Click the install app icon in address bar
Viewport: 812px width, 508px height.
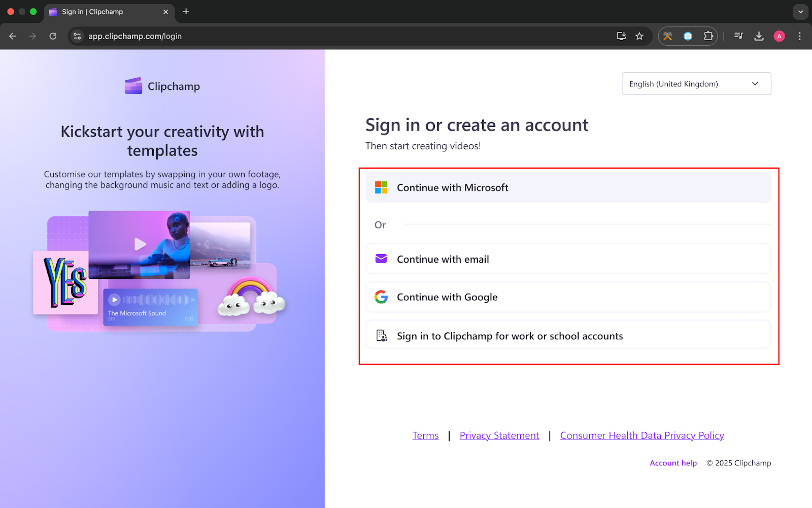(x=621, y=36)
